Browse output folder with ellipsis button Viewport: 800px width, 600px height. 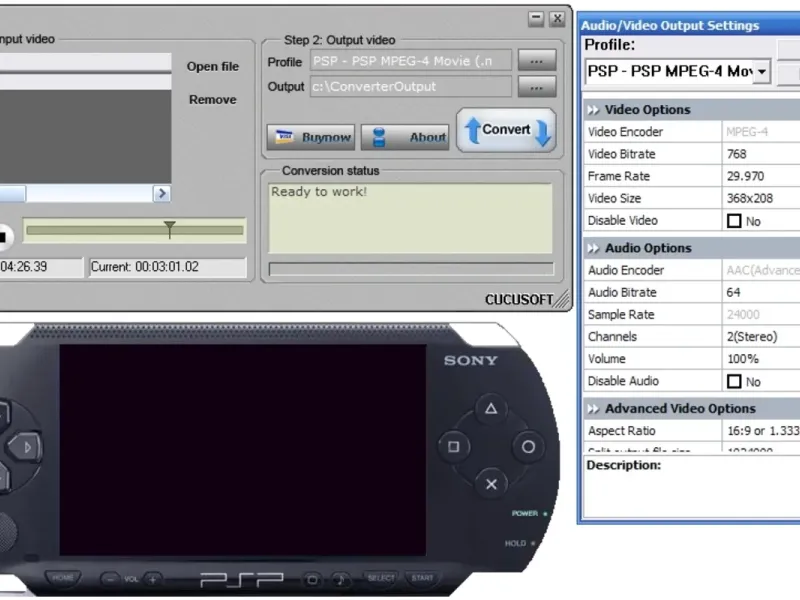[537, 87]
